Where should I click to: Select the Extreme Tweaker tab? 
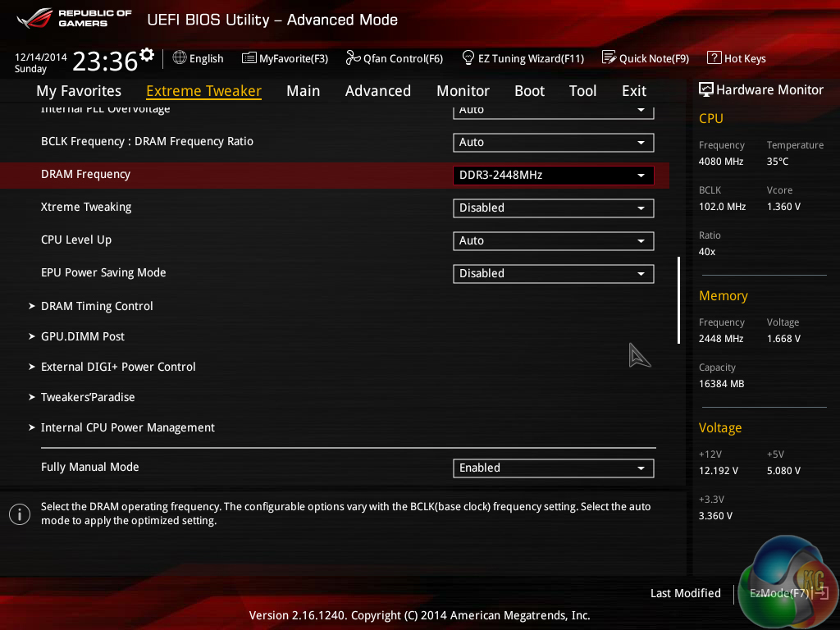pyautogui.click(x=203, y=91)
